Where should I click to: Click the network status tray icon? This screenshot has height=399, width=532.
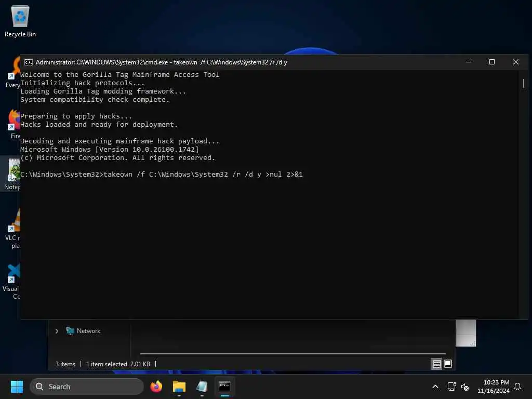click(x=451, y=387)
